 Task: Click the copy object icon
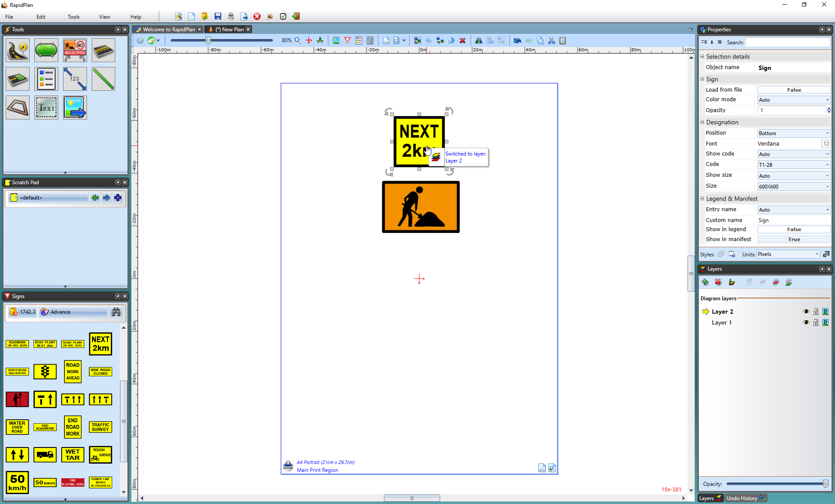540,40
